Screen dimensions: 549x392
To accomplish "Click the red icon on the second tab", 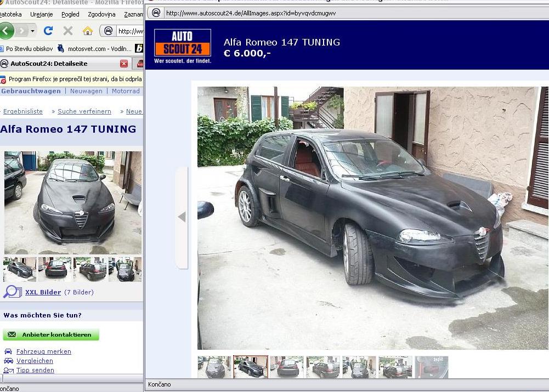I will (x=140, y=64).
